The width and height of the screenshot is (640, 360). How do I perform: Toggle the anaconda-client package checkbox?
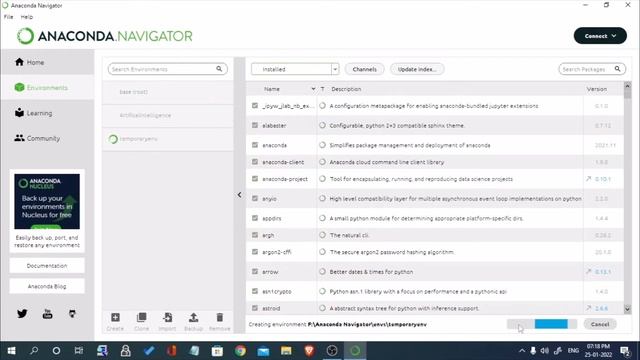click(x=255, y=162)
